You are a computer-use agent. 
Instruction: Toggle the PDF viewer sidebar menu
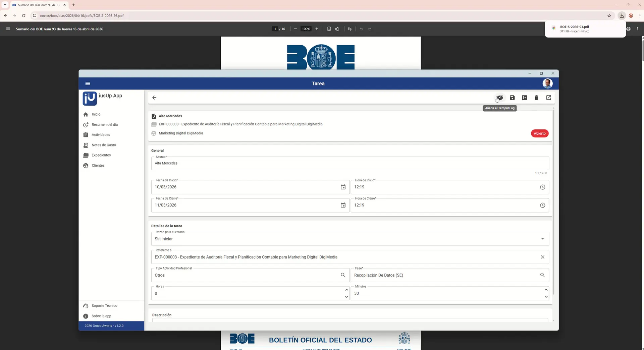point(8,29)
